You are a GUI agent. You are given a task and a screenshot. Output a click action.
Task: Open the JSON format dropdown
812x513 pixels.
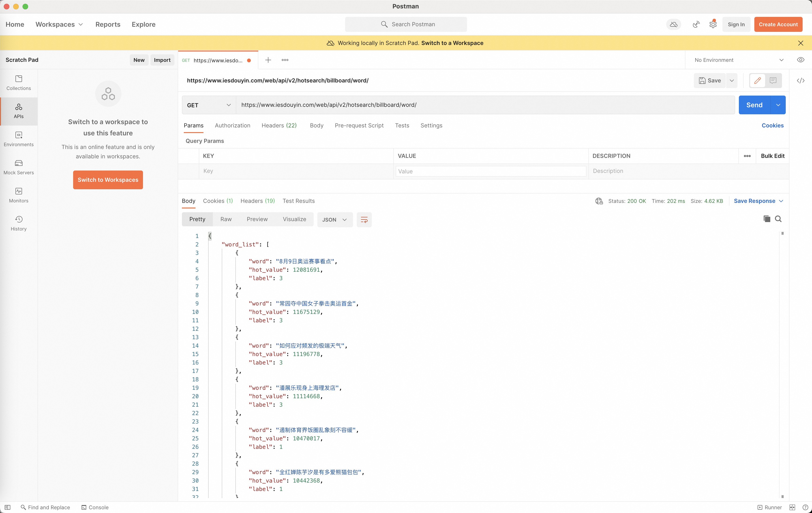(334, 219)
